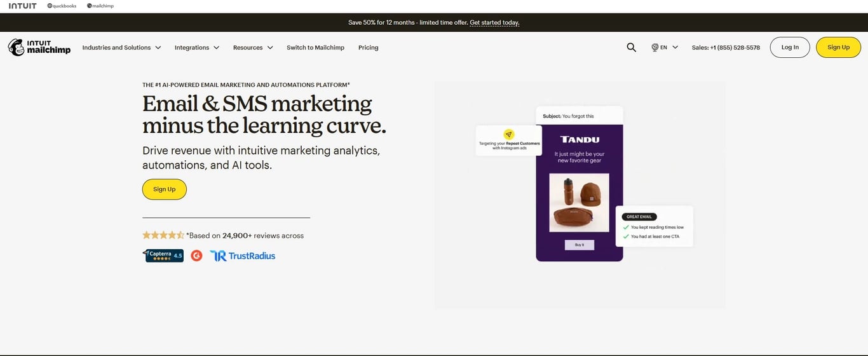The image size is (868, 356).
Task: Click the globe language icon
Action: tap(654, 47)
